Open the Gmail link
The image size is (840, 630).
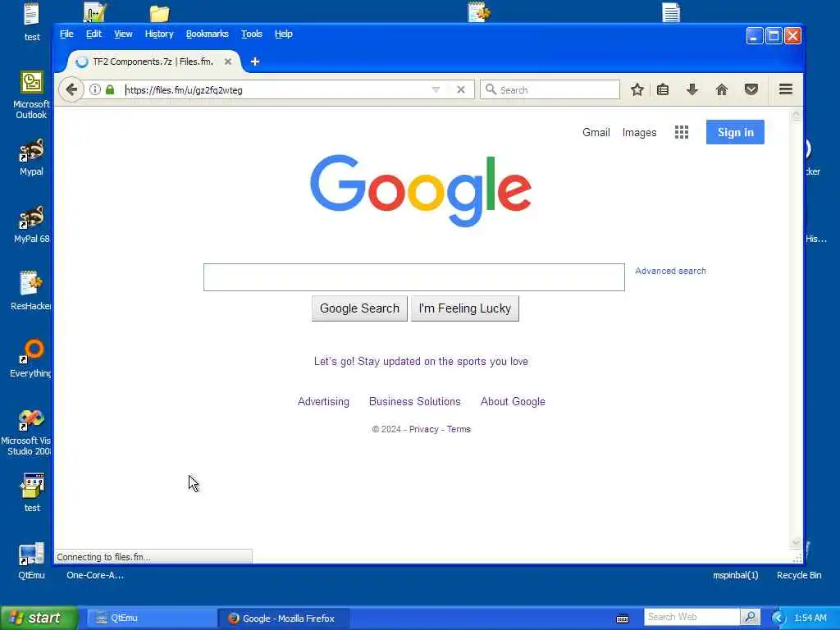596,132
